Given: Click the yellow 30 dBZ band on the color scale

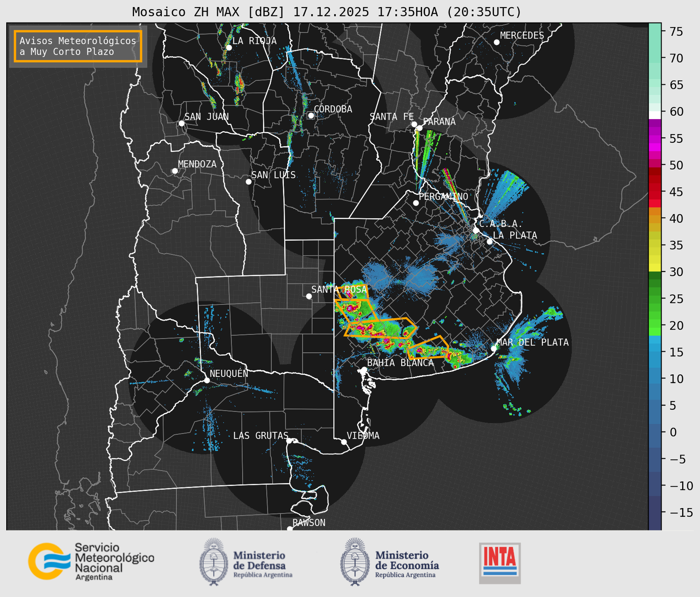Looking at the screenshot, I should click(655, 268).
